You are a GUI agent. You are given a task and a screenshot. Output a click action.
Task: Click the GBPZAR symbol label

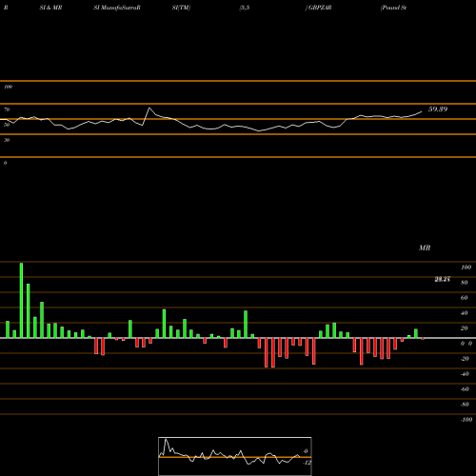tap(320, 8)
